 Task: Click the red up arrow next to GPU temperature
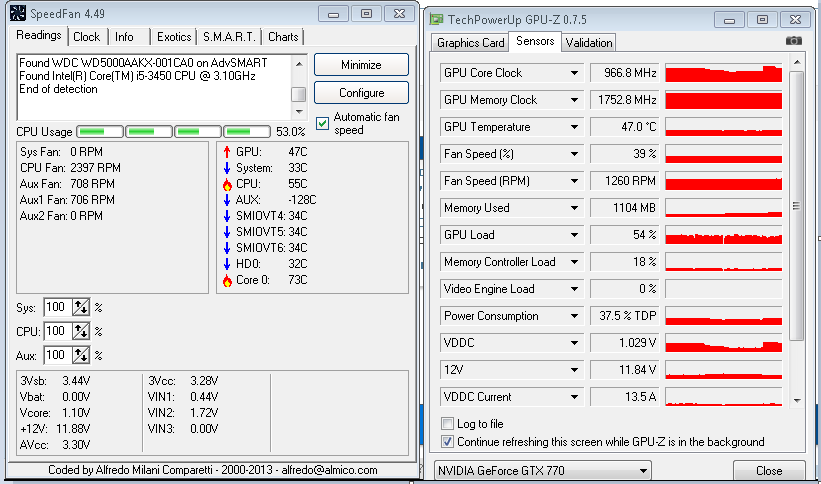coord(227,152)
